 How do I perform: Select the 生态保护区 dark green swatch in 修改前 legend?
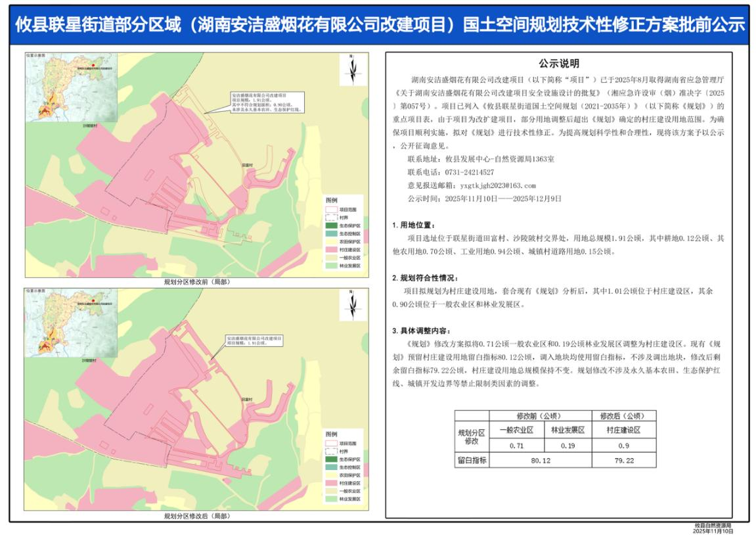(x=330, y=225)
